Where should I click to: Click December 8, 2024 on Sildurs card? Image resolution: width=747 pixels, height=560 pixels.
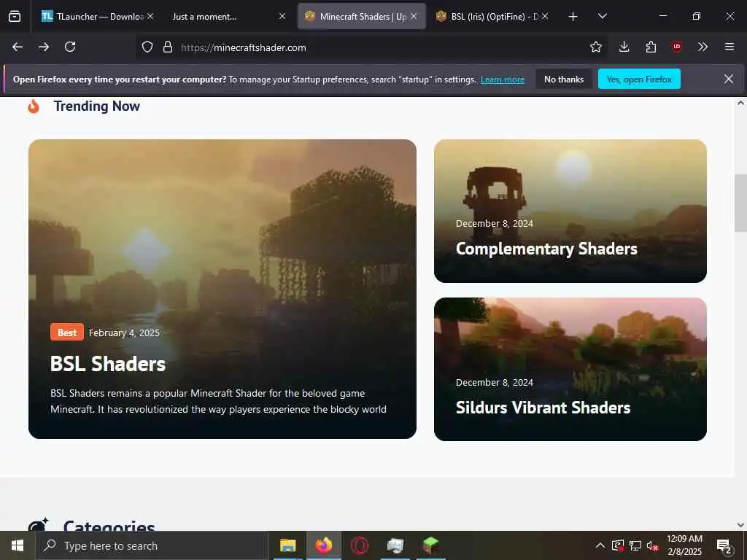pos(495,382)
